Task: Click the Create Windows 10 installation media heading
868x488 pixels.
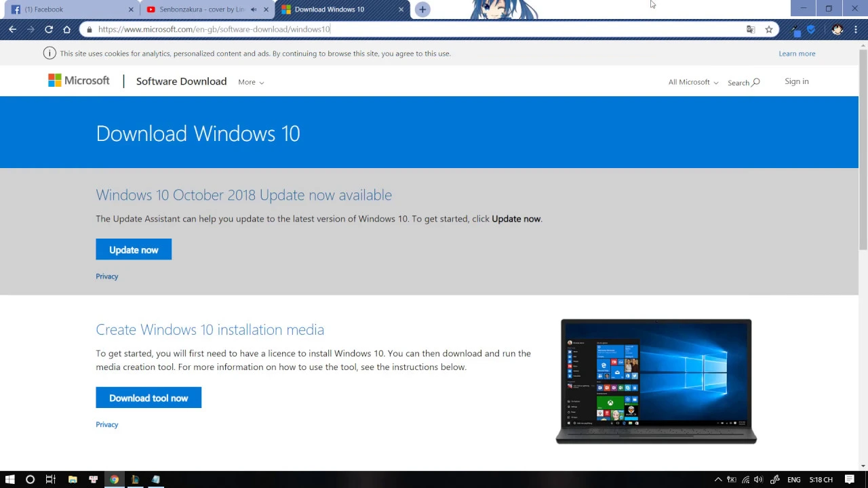Action: coord(210,330)
